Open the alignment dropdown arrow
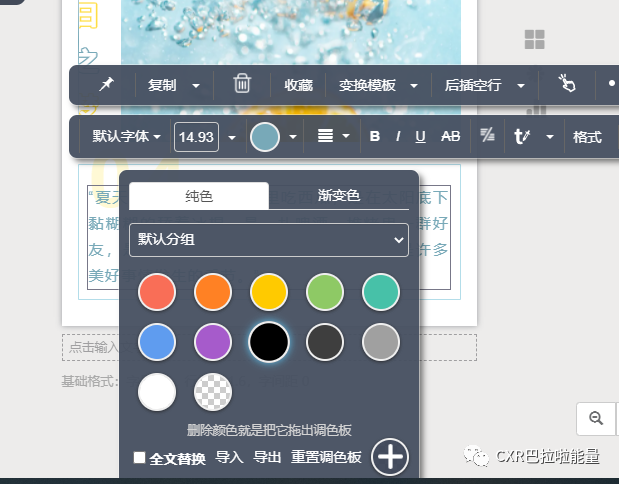Image resolution: width=619 pixels, height=484 pixels. pyautogui.click(x=346, y=136)
